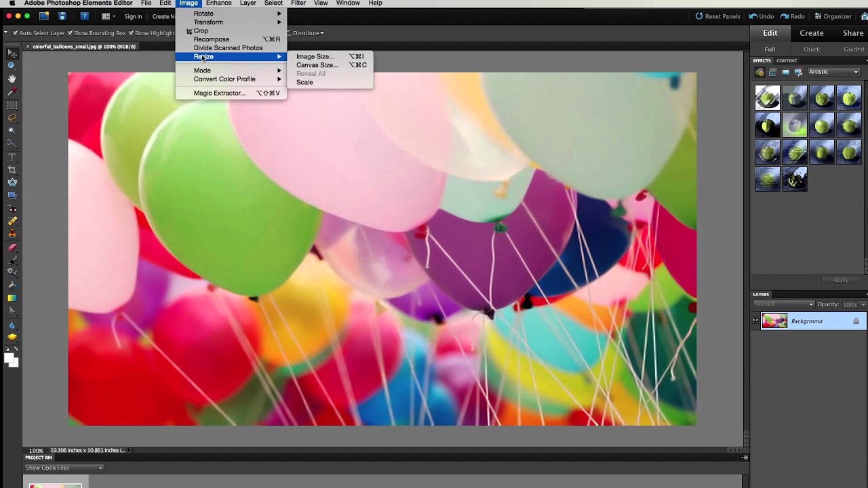This screenshot has width=868, height=488.
Task: Select the Sponge tool
Action: pyautogui.click(x=12, y=338)
